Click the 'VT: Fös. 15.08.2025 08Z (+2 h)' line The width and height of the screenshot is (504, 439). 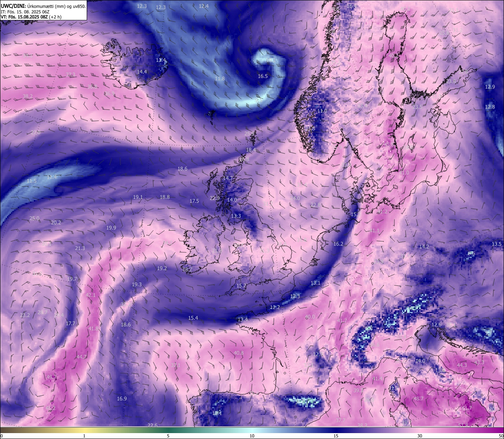[31, 17]
